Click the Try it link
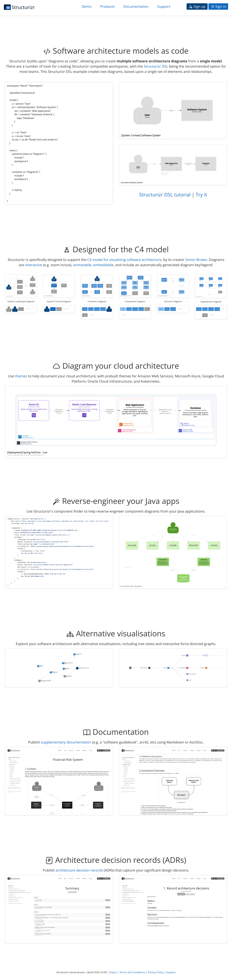 point(201,194)
